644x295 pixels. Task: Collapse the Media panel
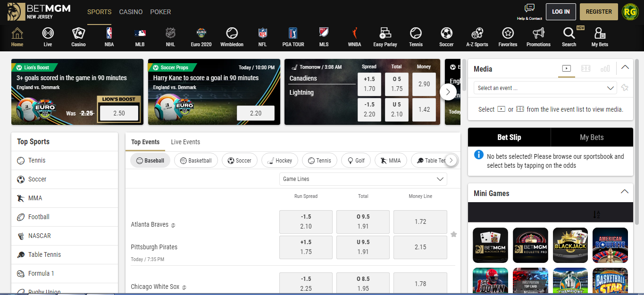click(x=625, y=67)
